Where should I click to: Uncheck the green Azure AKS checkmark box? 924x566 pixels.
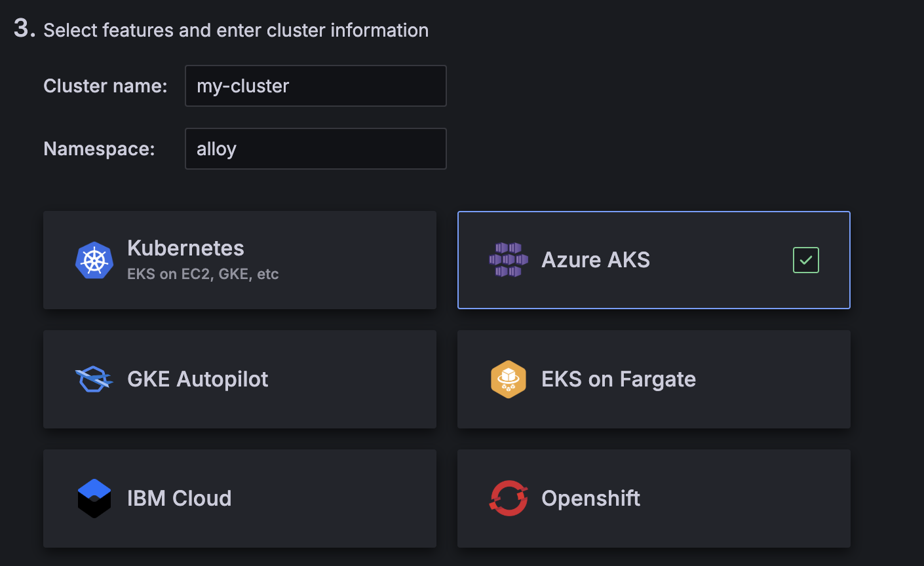tap(805, 260)
